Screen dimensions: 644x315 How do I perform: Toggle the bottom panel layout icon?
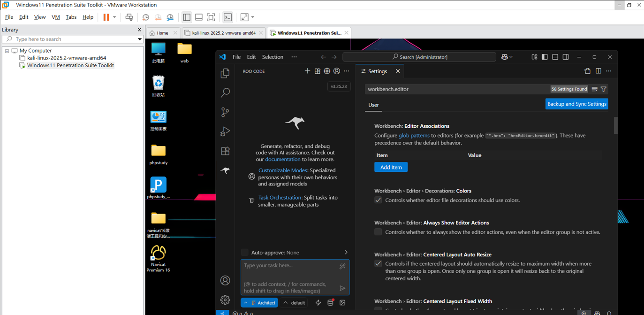point(555,57)
